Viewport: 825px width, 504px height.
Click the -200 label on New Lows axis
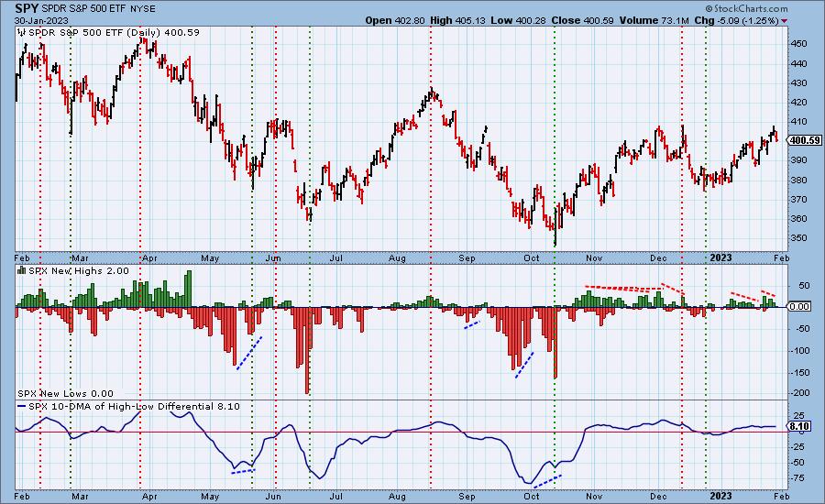pos(799,393)
